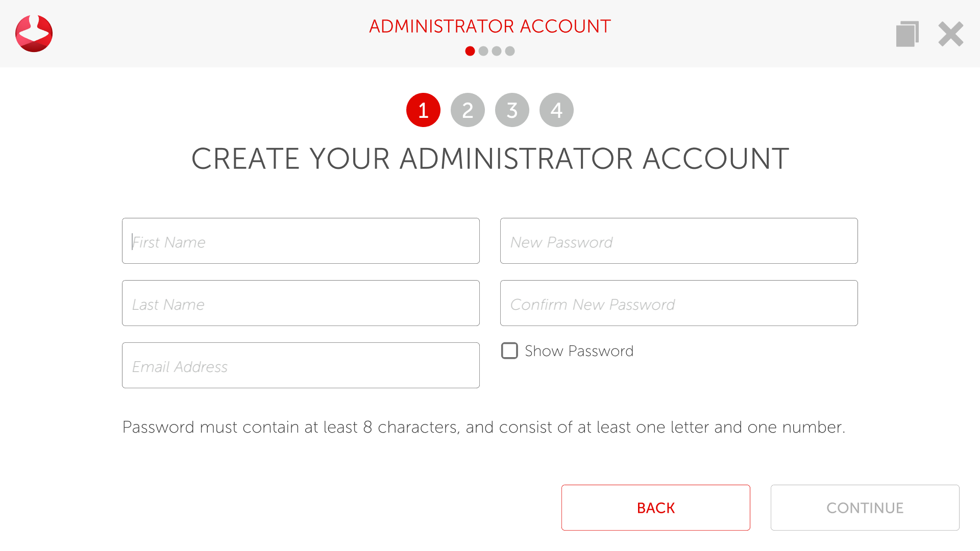Focus the First Name field
Screen dimensions: 980x551
click(301, 241)
